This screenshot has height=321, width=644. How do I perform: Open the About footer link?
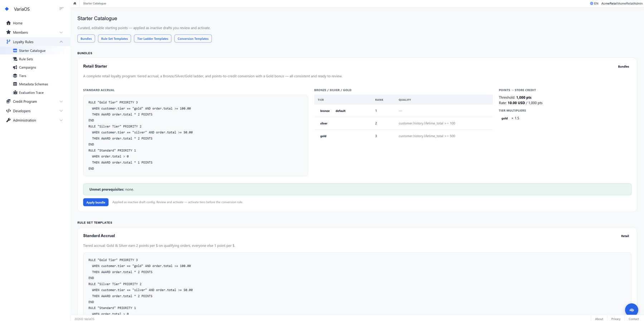(x=599, y=319)
